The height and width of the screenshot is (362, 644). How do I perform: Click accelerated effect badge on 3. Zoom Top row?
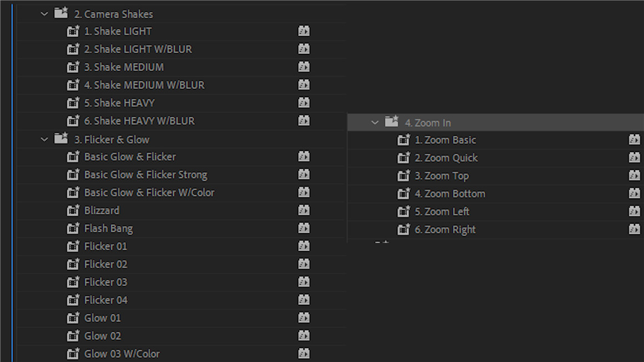(x=635, y=175)
